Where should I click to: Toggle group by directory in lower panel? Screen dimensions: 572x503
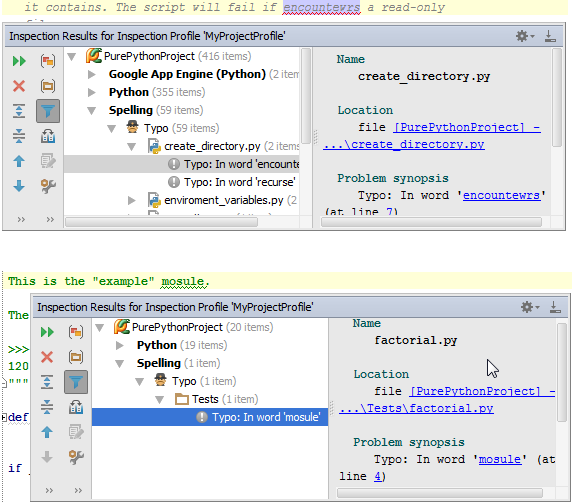(76, 357)
